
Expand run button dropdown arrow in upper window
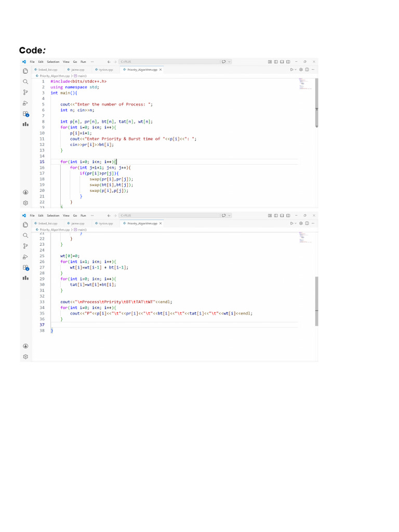pos(296,70)
